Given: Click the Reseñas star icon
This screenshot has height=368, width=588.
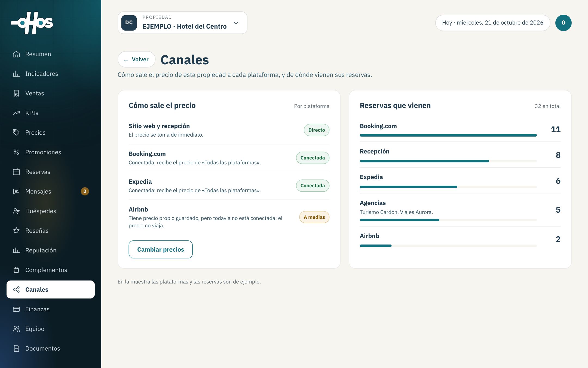Looking at the screenshot, I should pos(16,231).
